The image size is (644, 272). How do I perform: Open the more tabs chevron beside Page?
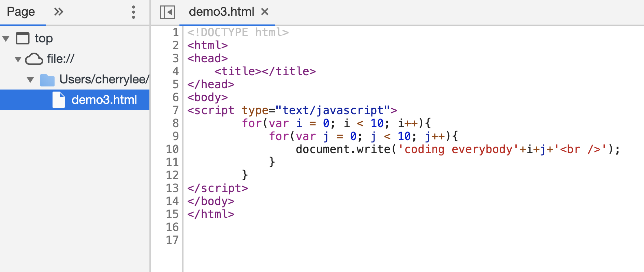click(x=59, y=12)
